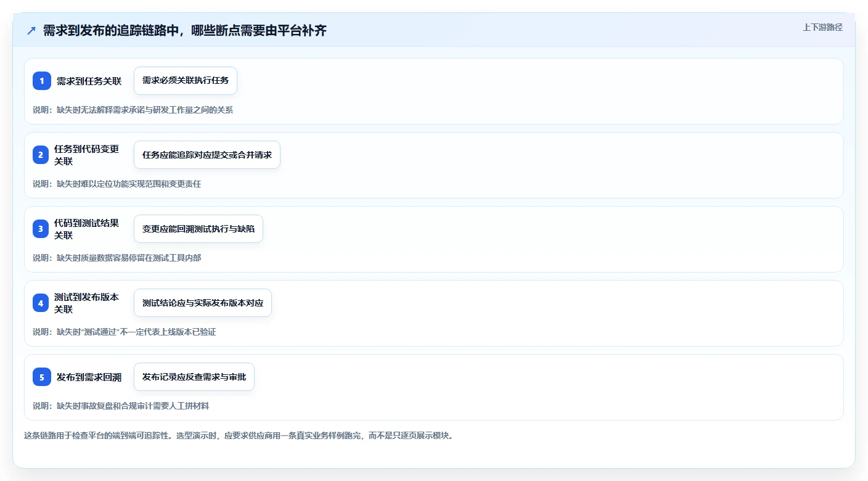Click the 需求到任务关联 step title
Image resolution: width=868 pixels, height=481 pixels.
click(89, 81)
